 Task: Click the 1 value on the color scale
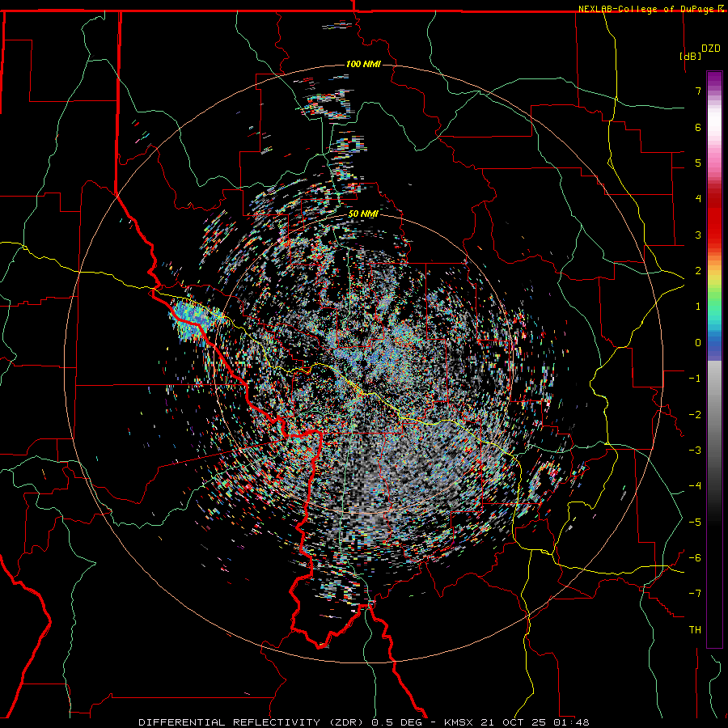click(698, 307)
